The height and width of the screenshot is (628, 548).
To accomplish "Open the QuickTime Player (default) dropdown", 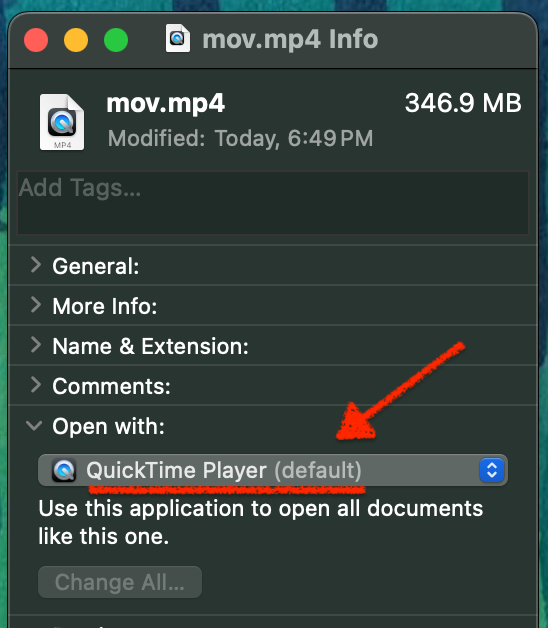I will (273, 470).
